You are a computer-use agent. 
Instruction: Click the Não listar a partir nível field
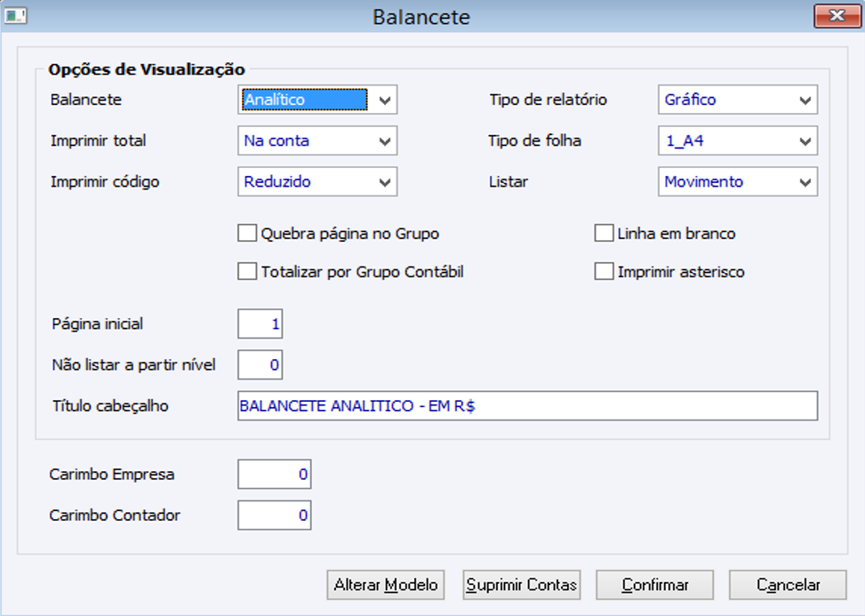[x=260, y=364]
